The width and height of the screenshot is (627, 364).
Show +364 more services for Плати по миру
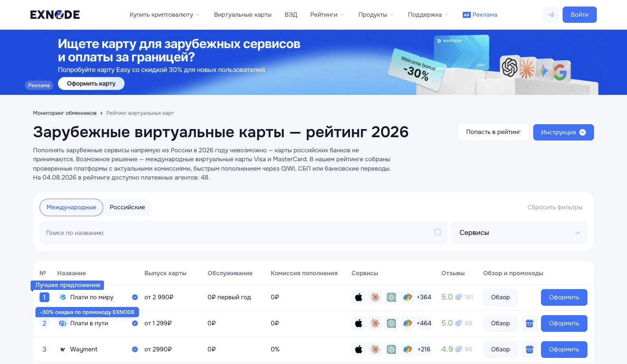point(424,297)
